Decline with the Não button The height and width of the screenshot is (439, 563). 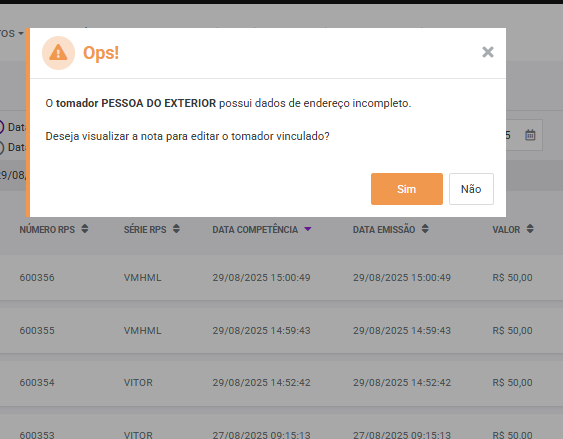click(x=471, y=189)
